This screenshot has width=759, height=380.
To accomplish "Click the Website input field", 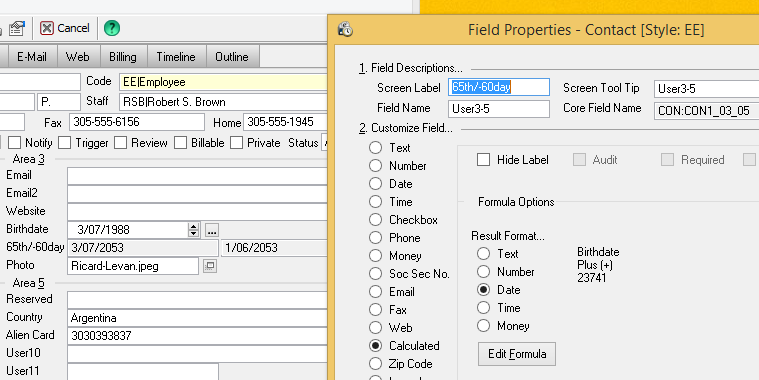I will [197, 212].
